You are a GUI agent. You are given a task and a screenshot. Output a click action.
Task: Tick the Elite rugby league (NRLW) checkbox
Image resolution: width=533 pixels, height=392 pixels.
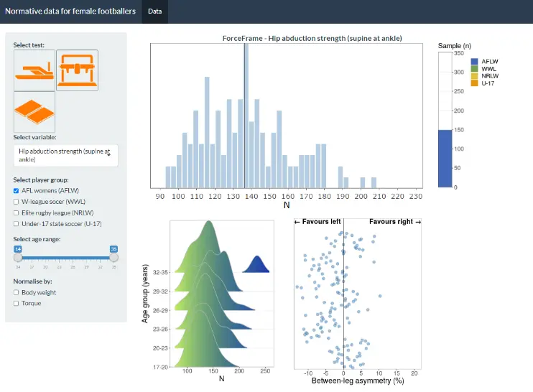point(17,213)
